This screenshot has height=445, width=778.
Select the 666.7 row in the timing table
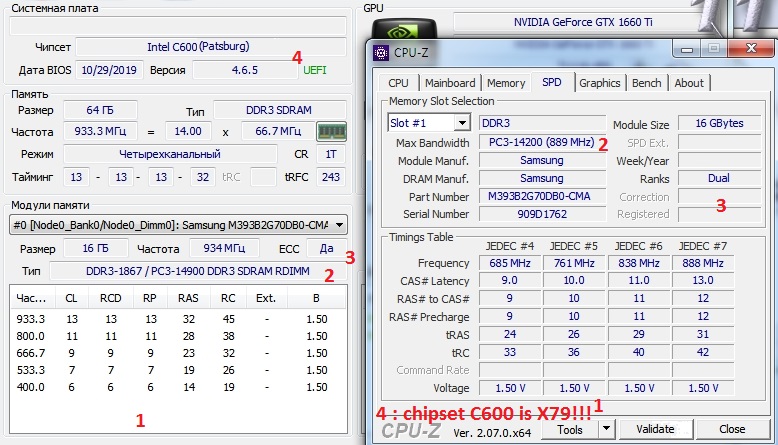click(178, 353)
